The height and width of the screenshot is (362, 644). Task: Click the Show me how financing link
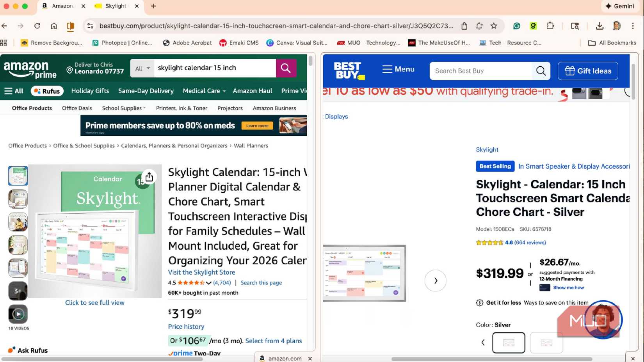(568, 287)
